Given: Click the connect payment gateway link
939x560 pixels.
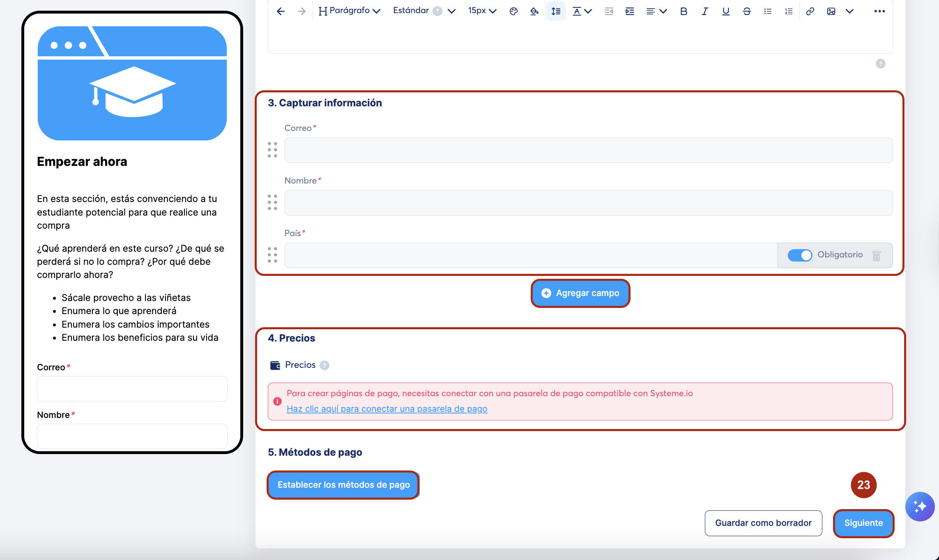Looking at the screenshot, I should (387, 409).
